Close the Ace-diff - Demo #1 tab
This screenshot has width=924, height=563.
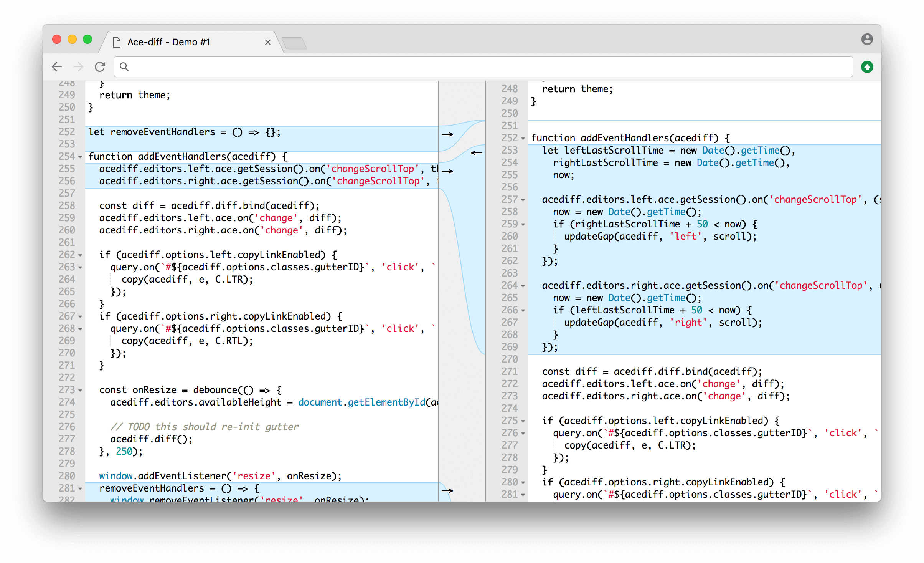pos(267,42)
